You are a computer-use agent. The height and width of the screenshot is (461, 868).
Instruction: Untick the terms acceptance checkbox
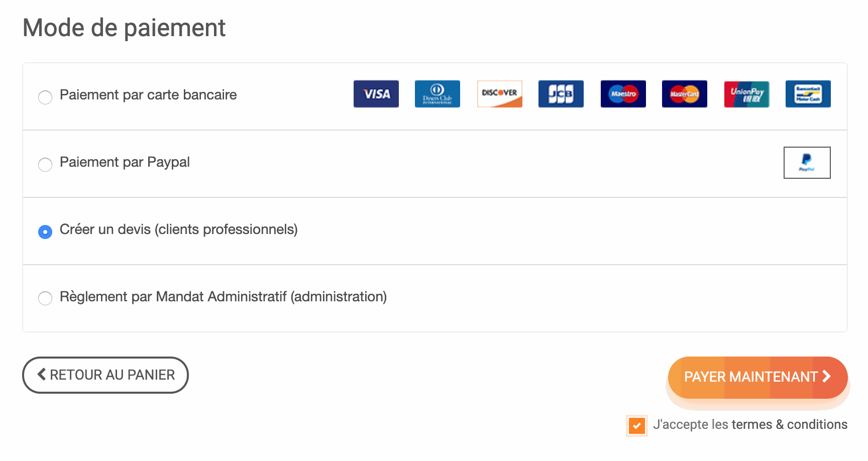[636, 426]
